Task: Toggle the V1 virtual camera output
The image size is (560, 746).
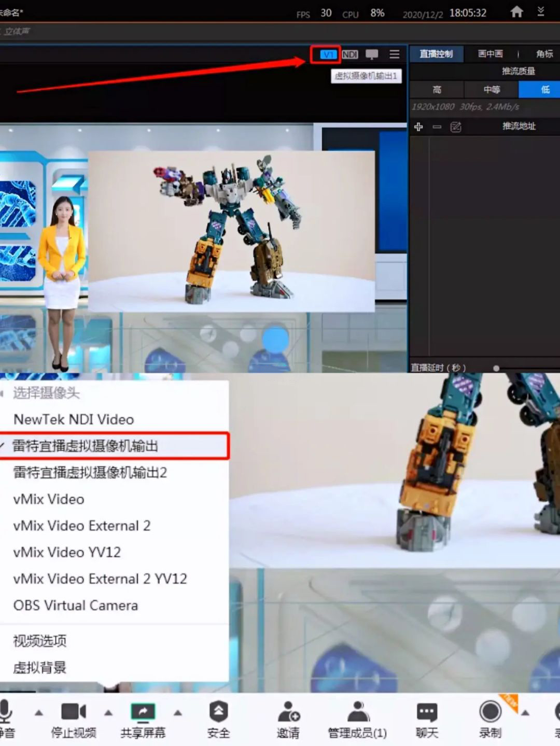Action: pyautogui.click(x=328, y=54)
